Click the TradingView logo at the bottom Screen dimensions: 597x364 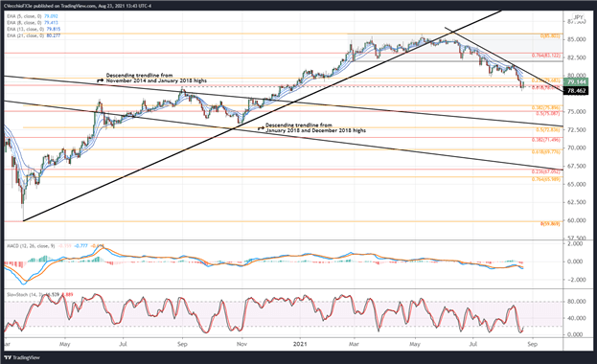coord(22,357)
